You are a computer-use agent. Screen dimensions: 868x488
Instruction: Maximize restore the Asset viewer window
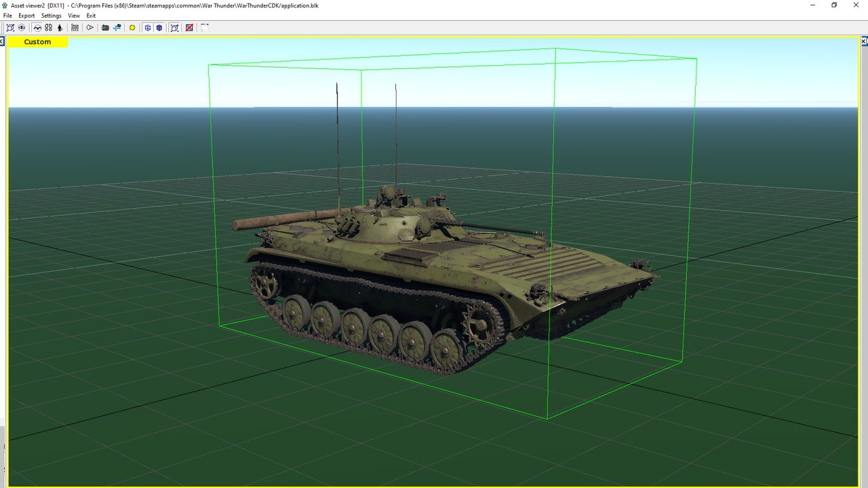pos(834,5)
